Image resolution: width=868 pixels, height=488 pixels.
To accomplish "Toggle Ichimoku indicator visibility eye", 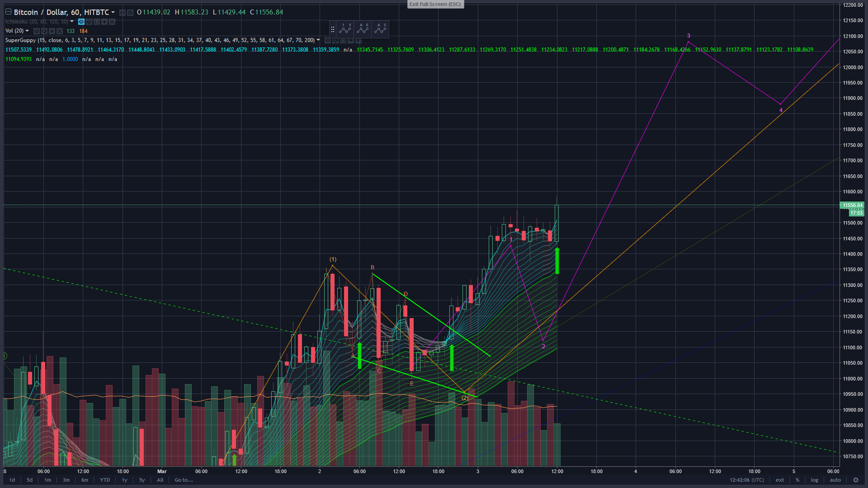I will coord(81,22).
